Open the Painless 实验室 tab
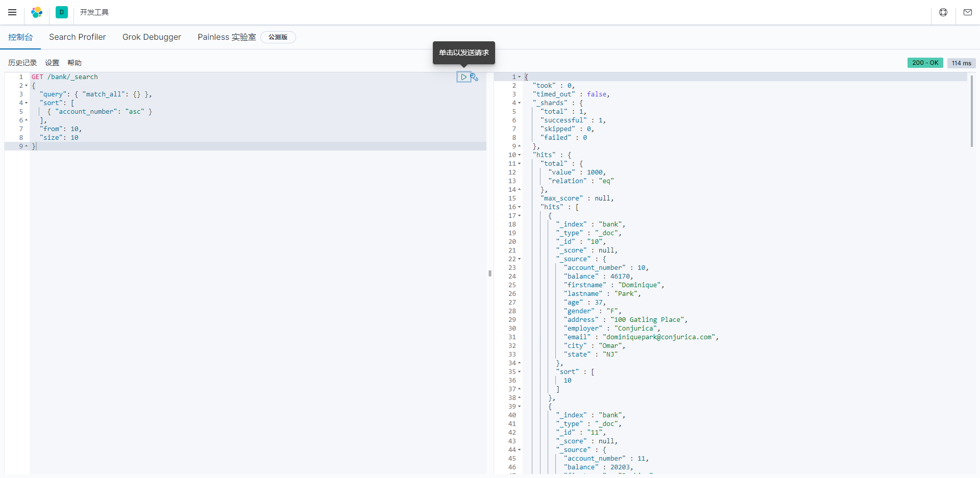Viewport: 980px width, 478px height. click(227, 37)
